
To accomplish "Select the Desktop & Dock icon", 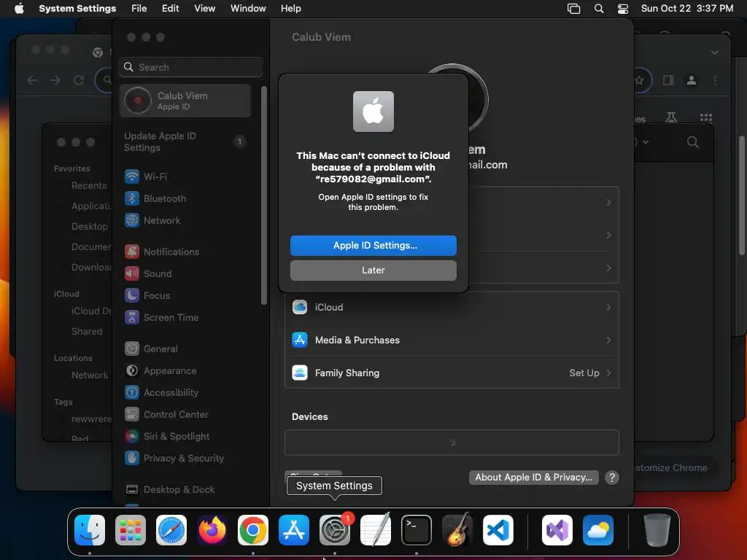I will click(x=132, y=489).
